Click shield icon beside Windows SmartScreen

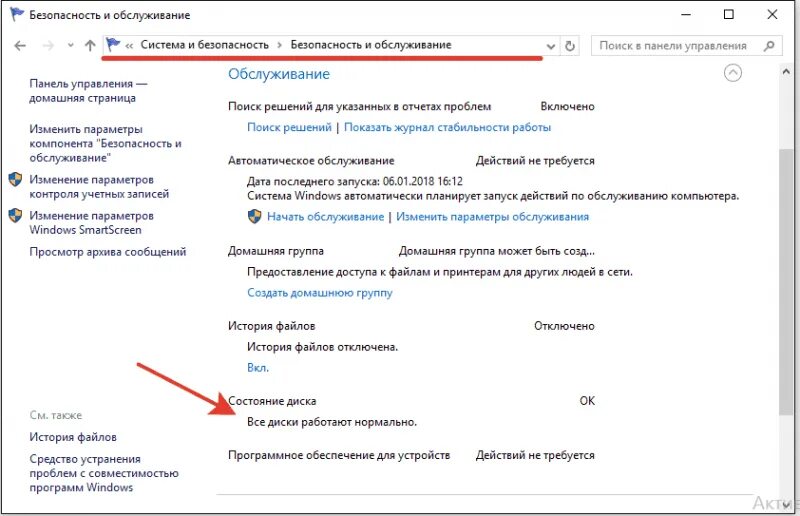15,215
